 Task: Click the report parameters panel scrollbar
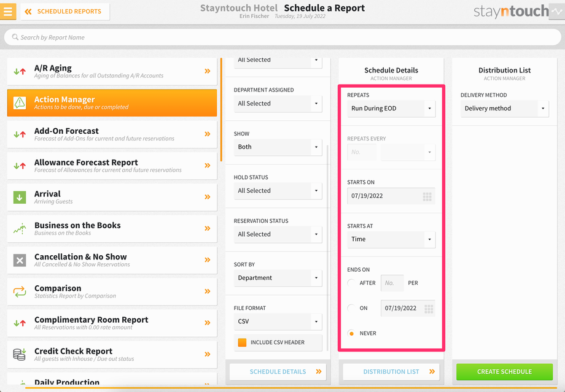327,248
